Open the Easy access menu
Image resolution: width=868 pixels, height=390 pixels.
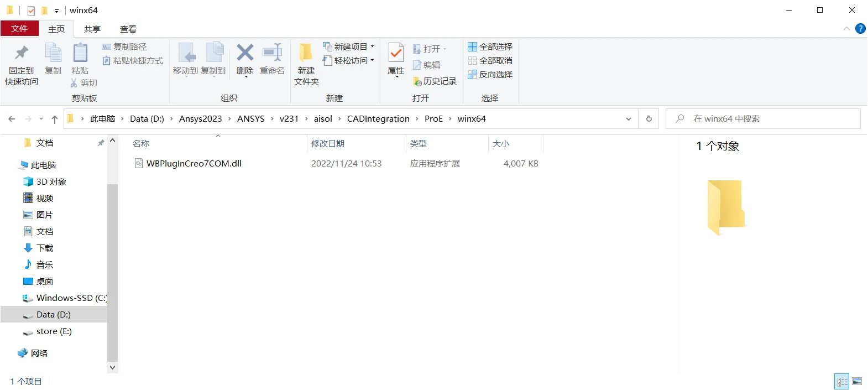(349, 61)
